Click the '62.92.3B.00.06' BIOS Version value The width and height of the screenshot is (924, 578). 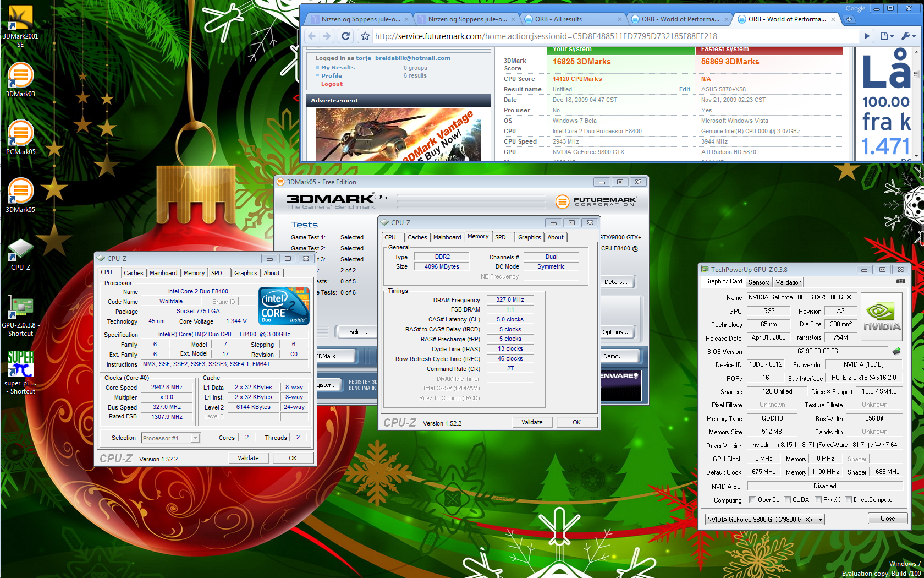[817, 351]
